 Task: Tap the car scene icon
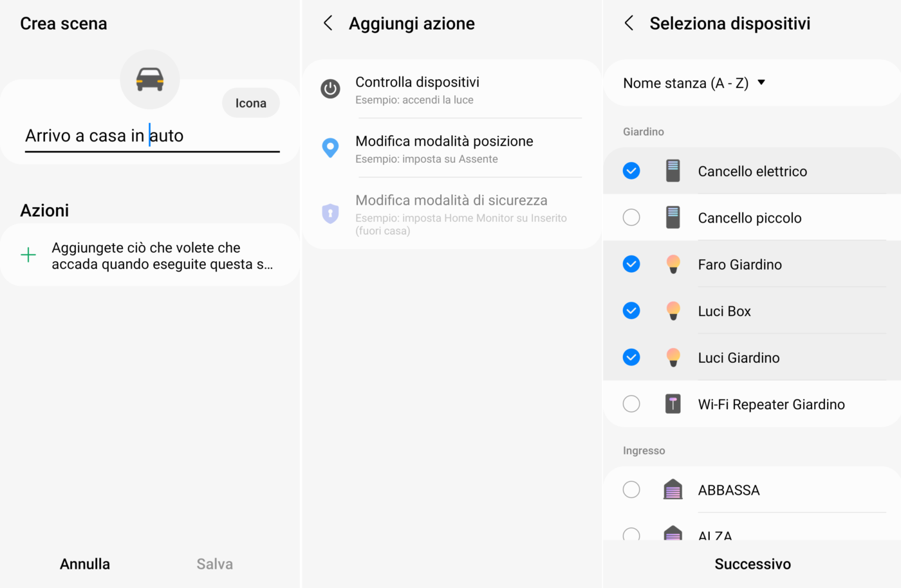coord(149,80)
